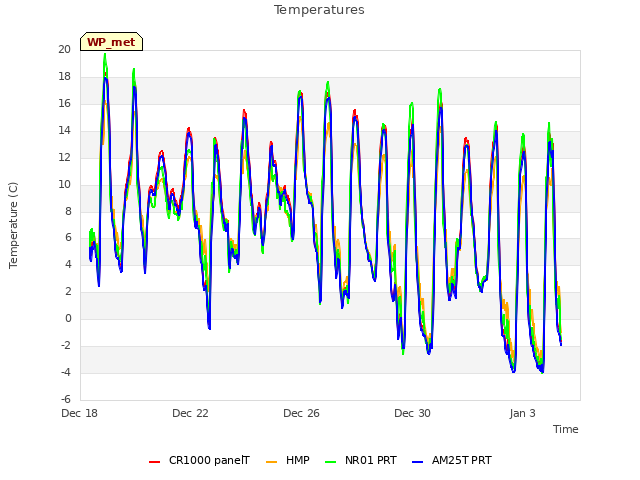Click the Dec 22 x-axis tick label
Image resolution: width=640 pixels, height=480 pixels.
(x=190, y=413)
